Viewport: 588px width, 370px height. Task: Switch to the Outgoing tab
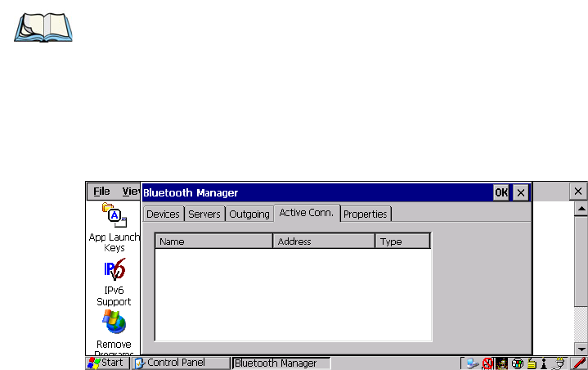click(x=249, y=214)
